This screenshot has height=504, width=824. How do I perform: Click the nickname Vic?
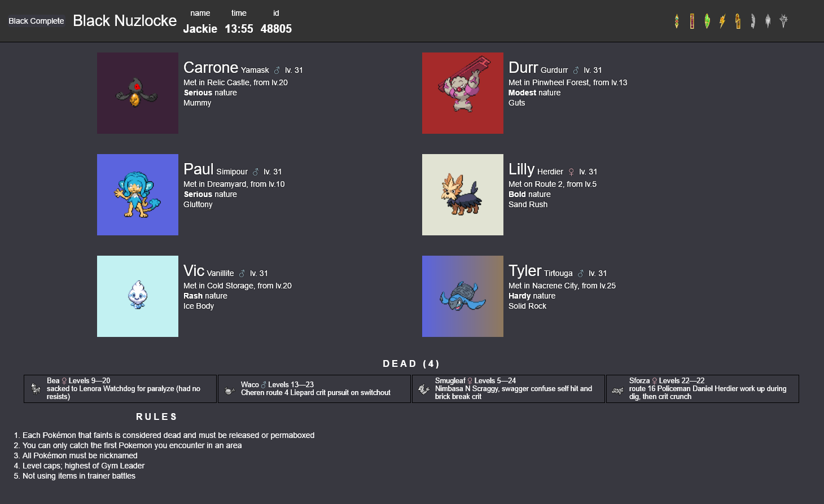[x=194, y=270]
